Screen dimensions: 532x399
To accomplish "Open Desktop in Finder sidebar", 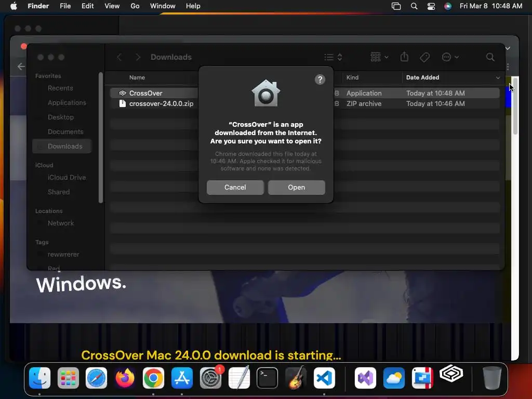I will coord(60,117).
